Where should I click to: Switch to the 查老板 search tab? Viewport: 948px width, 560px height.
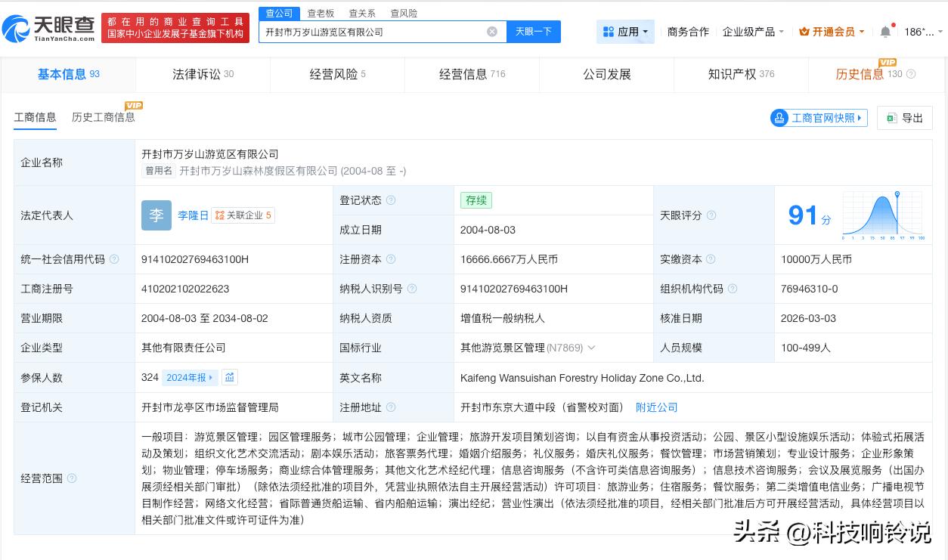coord(321,13)
